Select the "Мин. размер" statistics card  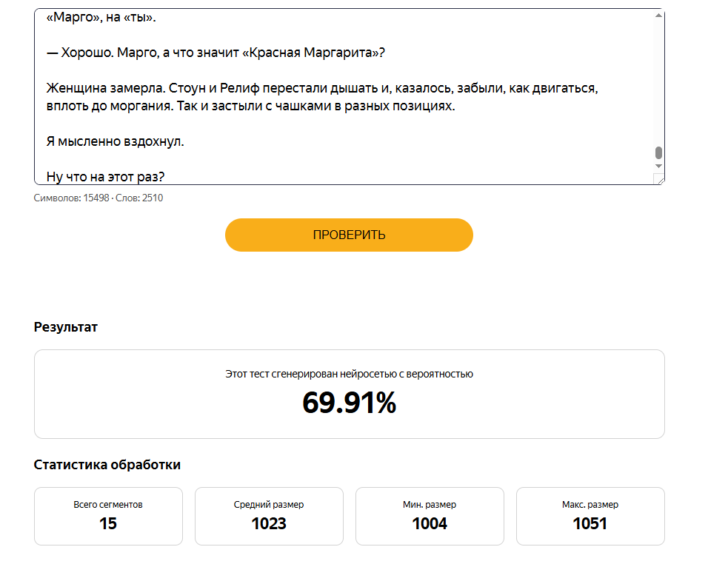click(x=430, y=516)
